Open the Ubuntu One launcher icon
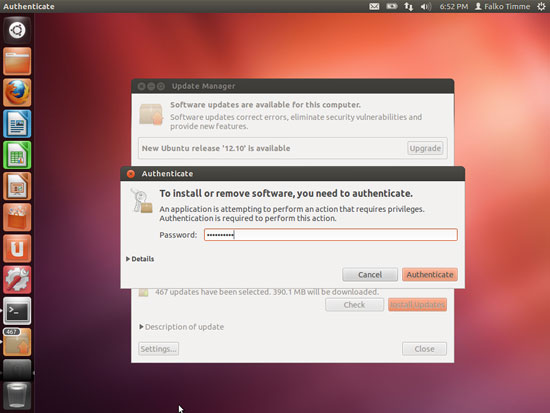Image resolution: width=550 pixels, height=413 pixels. [17, 249]
